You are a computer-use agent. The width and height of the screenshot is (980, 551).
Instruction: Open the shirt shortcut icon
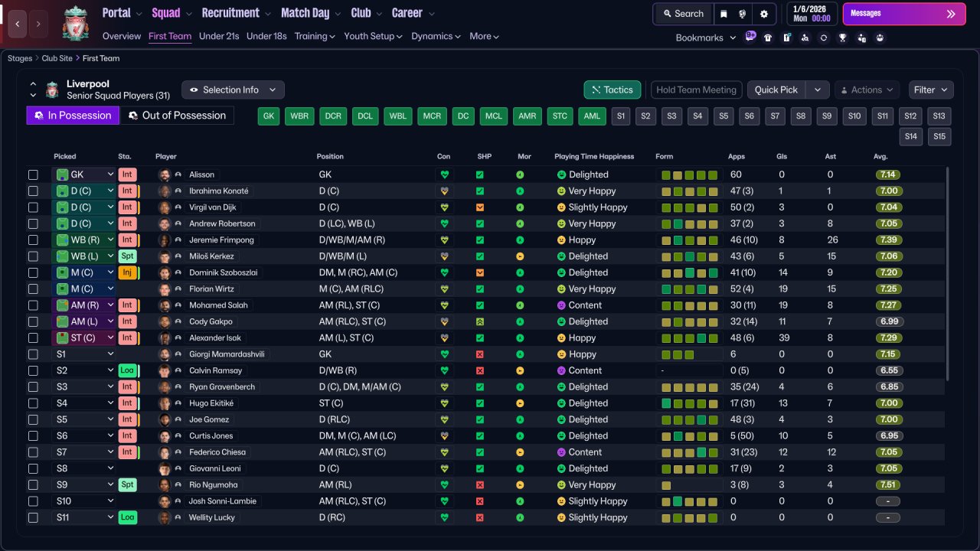[x=768, y=37]
